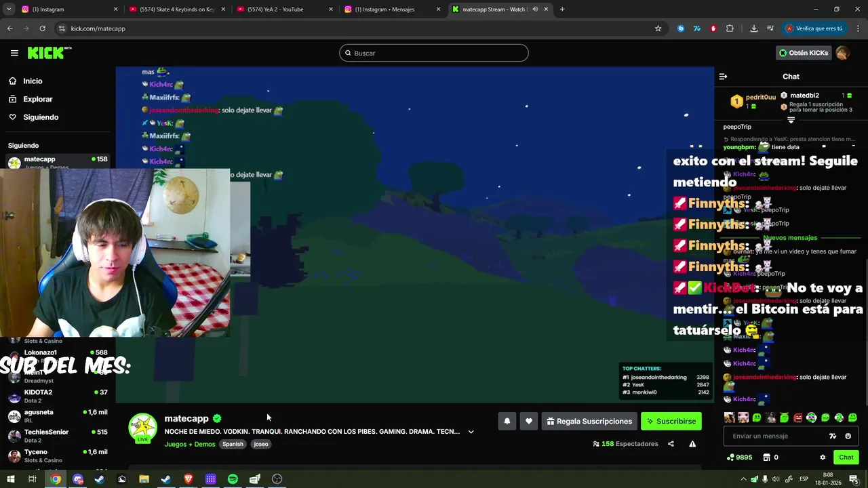Open OBS Studio from the taskbar
The image size is (868, 488).
(277, 479)
